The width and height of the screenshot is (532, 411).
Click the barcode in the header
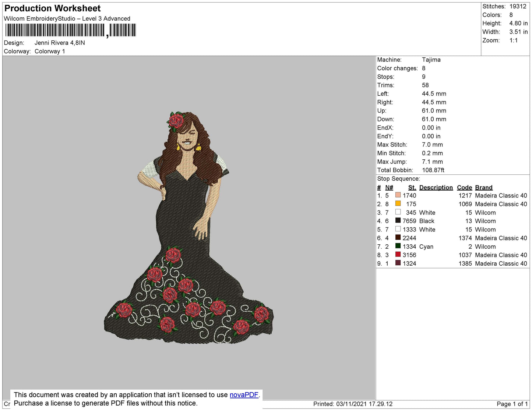(71, 30)
